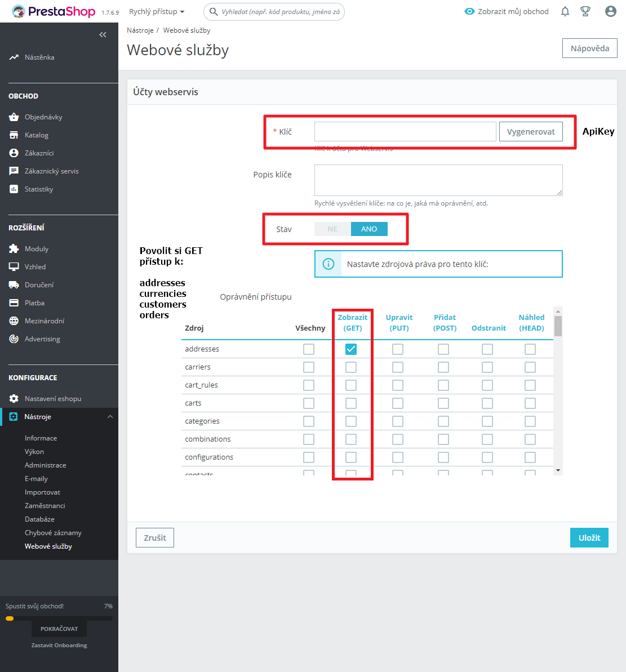The height and width of the screenshot is (672, 626).
Task: Collapse the Nástroje submenu chevron
Action: tap(110, 417)
